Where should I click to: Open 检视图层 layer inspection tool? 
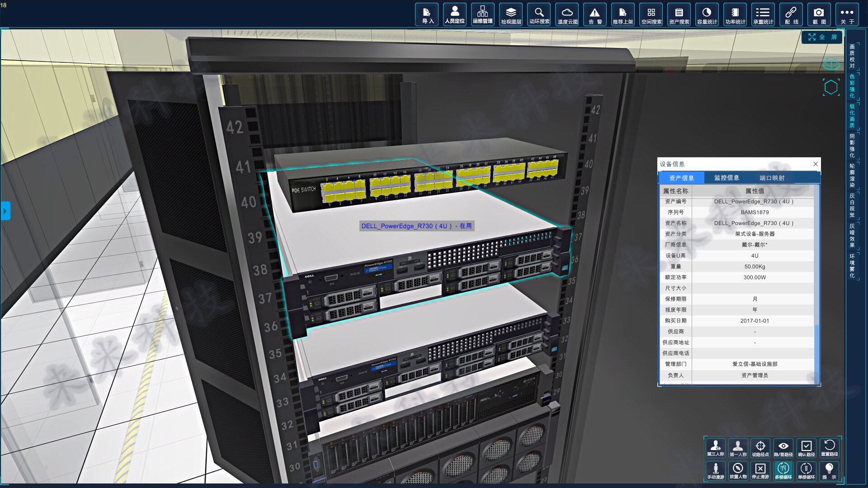pos(511,15)
